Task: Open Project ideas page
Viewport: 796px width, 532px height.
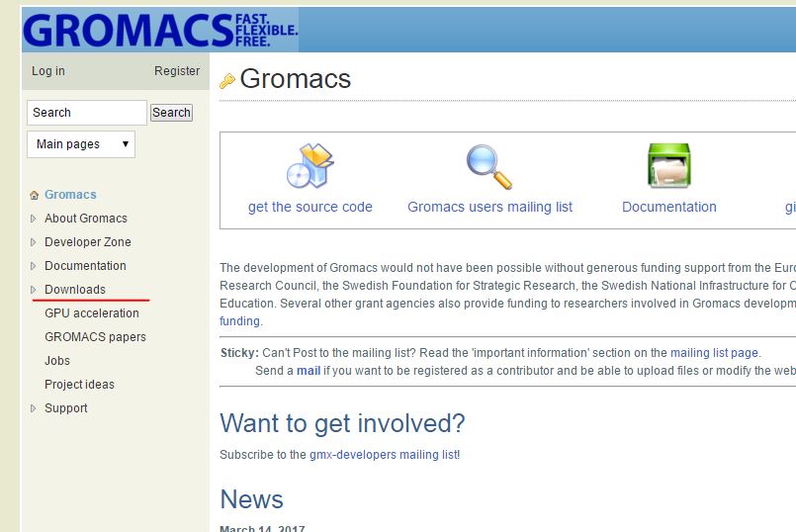Action: click(x=80, y=385)
